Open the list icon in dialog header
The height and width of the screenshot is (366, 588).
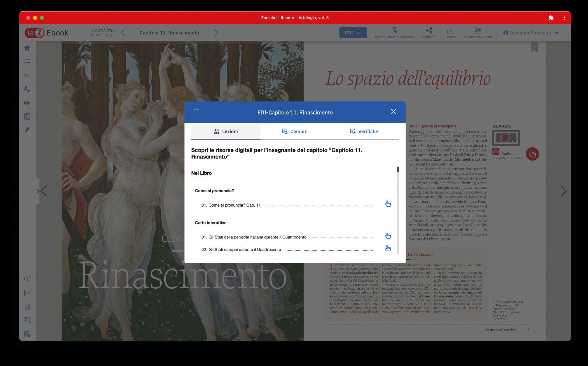(x=197, y=112)
